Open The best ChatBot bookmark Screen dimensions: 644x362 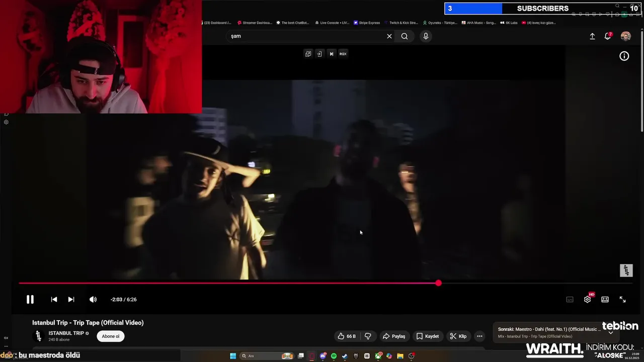point(293,23)
